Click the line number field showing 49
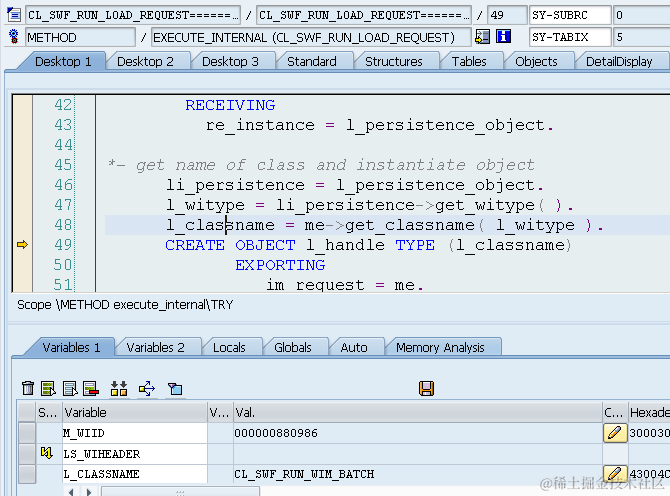This screenshot has height=496, width=670. click(507, 15)
